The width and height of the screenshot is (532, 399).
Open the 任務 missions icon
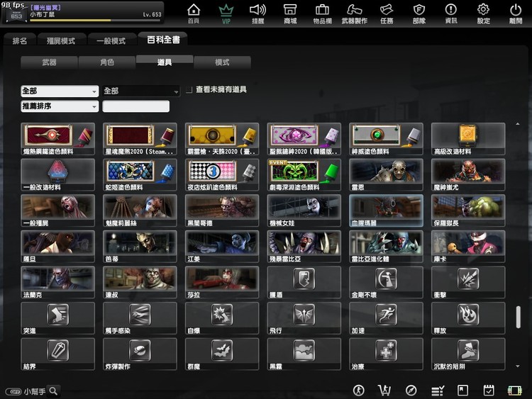[387, 13]
